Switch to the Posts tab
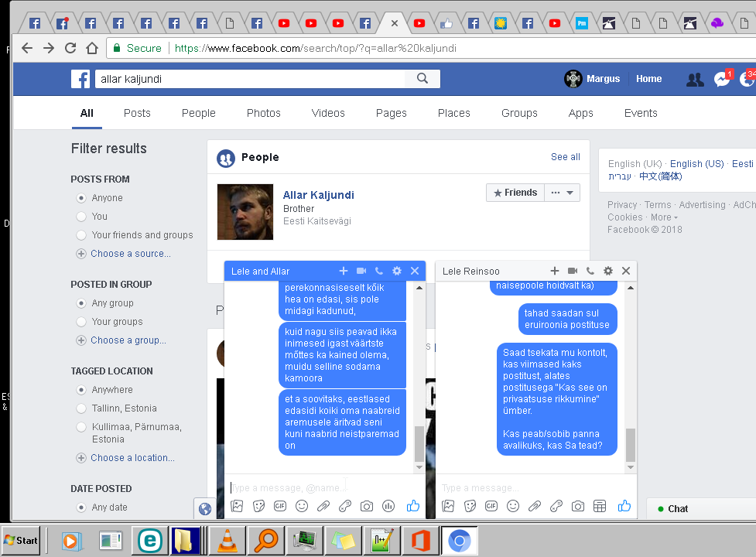This screenshot has height=557, width=756. [137, 113]
